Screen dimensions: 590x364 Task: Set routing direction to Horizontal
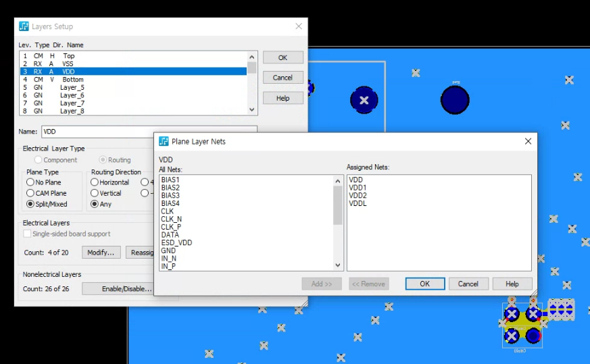[x=95, y=182]
